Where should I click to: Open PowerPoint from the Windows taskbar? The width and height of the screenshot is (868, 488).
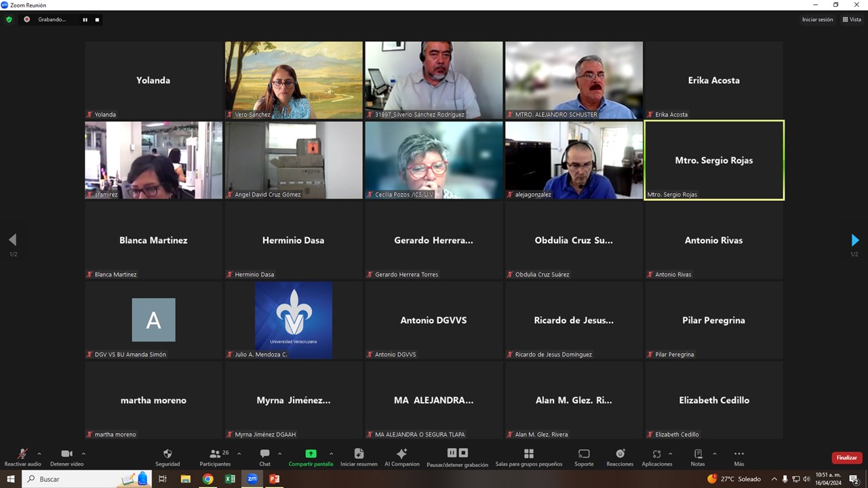click(274, 479)
